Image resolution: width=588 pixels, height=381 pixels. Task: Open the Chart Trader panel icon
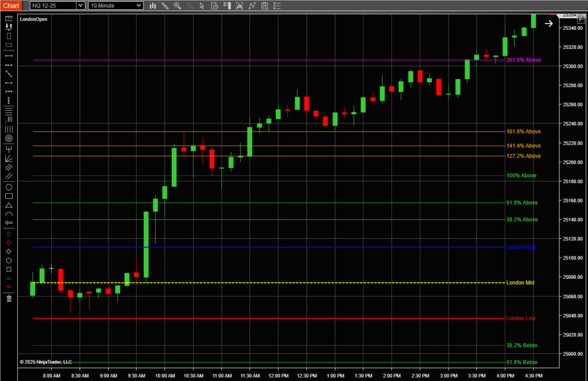(x=227, y=6)
